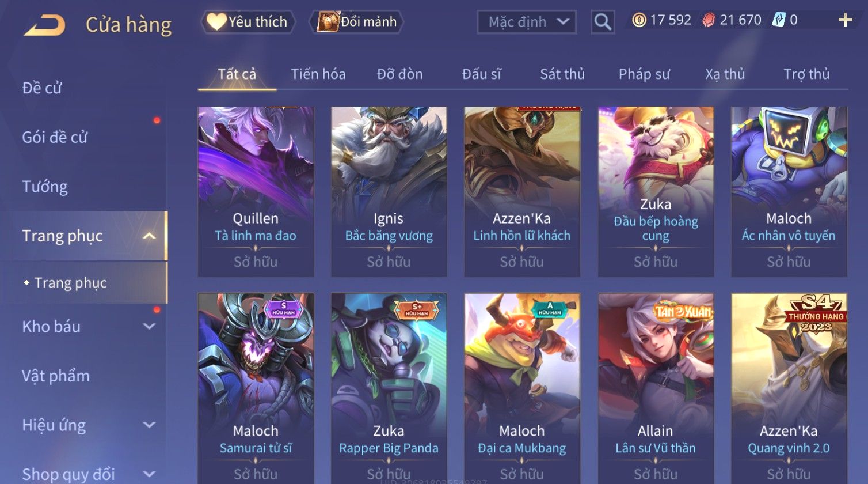Expand the Hiệu ứng sidebar section
The height and width of the screenshot is (484, 868).
[x=149, y=425]
